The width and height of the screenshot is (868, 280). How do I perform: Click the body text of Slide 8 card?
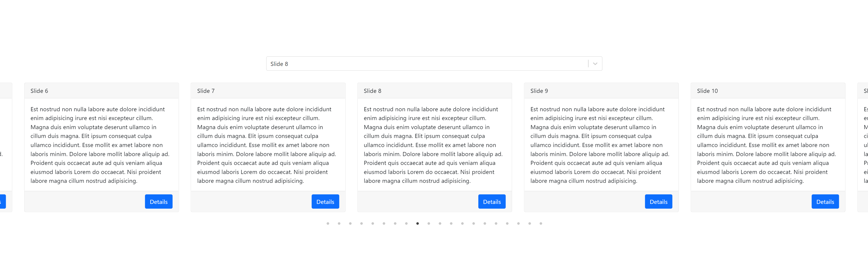click(433, 145)
